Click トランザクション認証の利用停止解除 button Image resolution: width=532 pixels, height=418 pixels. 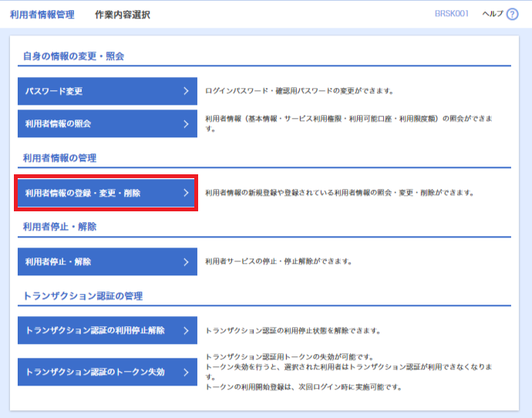(107, 330)
